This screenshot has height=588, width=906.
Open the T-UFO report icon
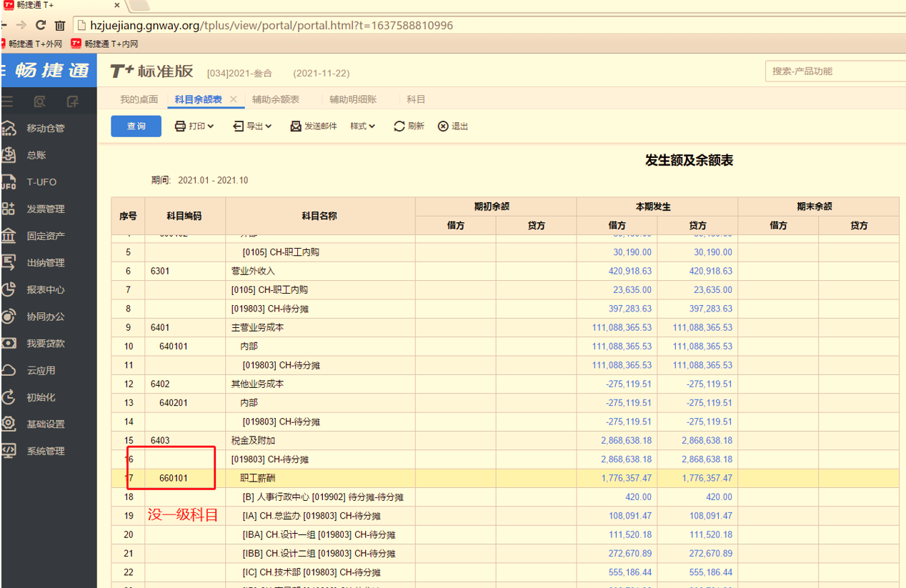9,182
